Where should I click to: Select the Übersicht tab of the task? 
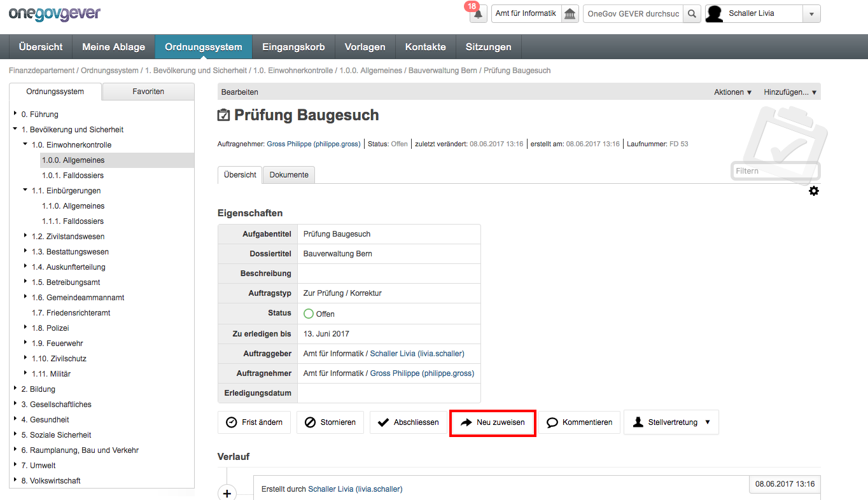[x=240, y=175]
